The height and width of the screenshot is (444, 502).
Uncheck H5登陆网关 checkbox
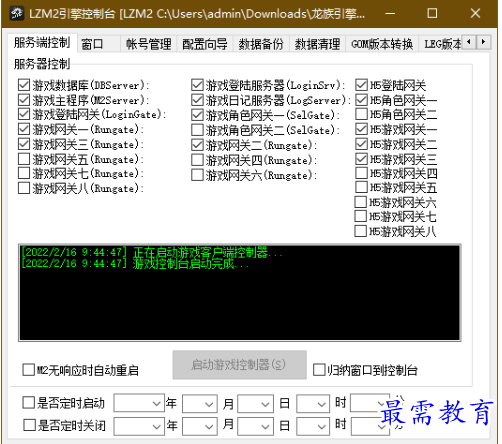[x=361, y=85]
